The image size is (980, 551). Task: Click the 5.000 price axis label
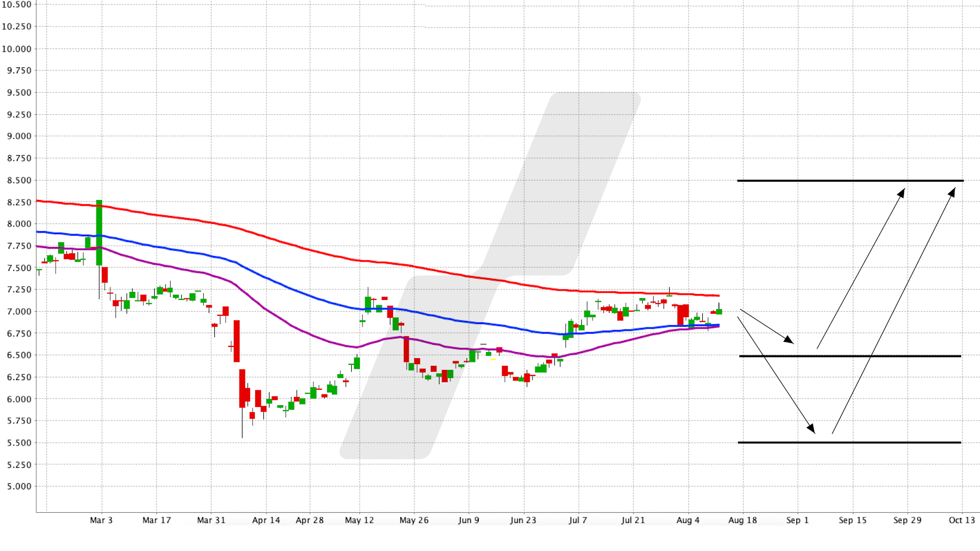click(x=19, y=486)
